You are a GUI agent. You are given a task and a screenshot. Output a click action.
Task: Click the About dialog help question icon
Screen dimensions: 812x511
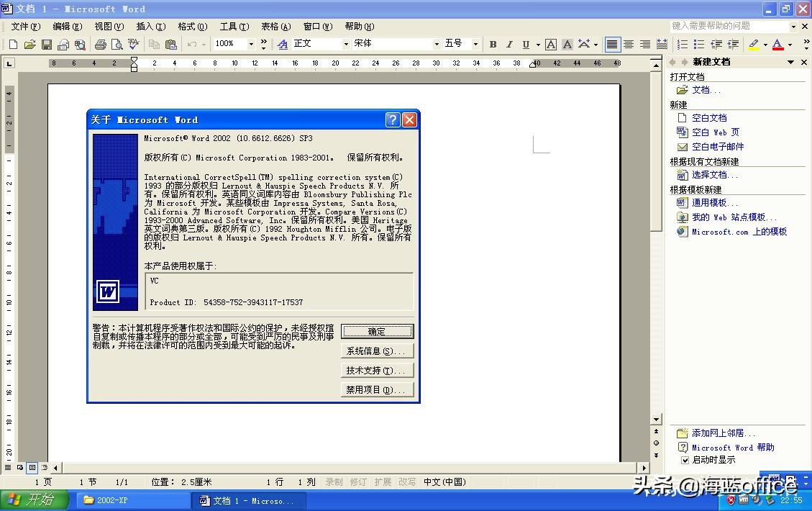click(x=393, y=119)
